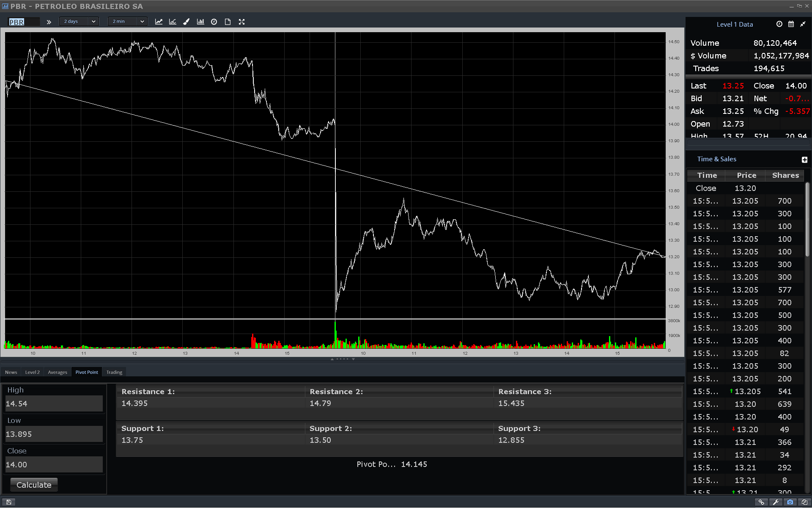Viewport: 812px width, 508px height.
Task: Open the chart indicators icon
Action: 173,22
